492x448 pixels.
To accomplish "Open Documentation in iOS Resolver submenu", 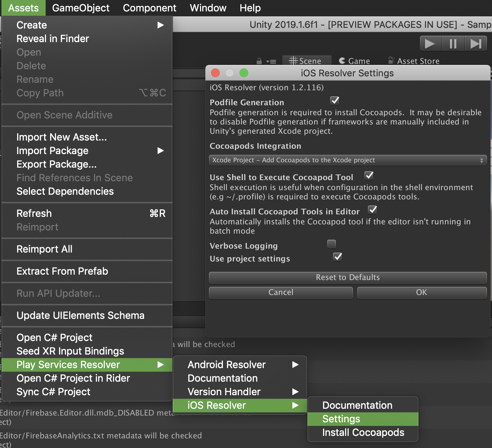I will [x=363, y=405].
